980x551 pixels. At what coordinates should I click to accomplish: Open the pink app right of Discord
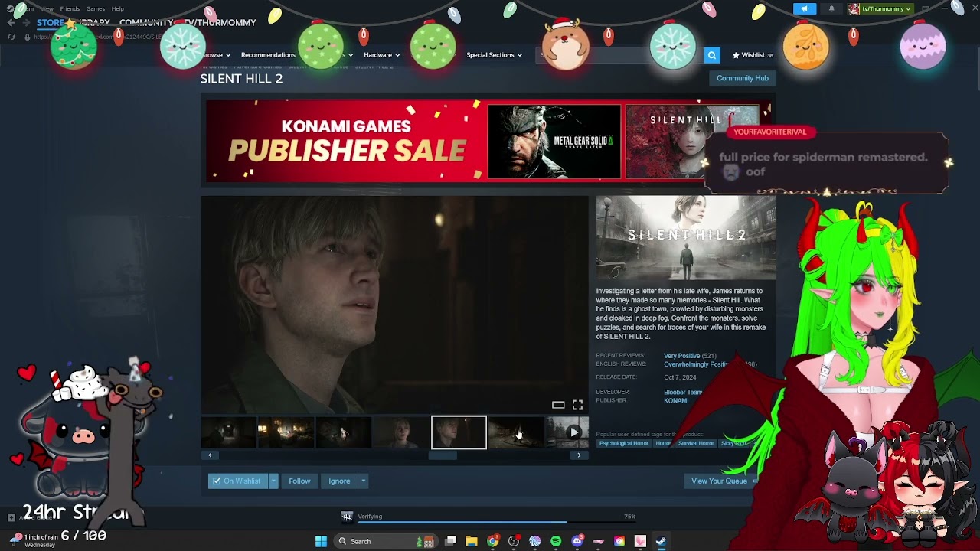598,542
